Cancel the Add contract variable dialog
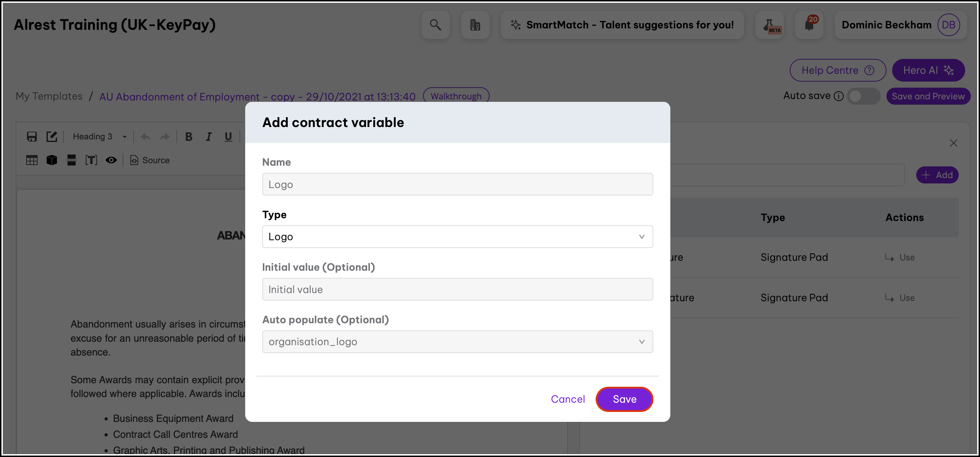 point(568,399)
